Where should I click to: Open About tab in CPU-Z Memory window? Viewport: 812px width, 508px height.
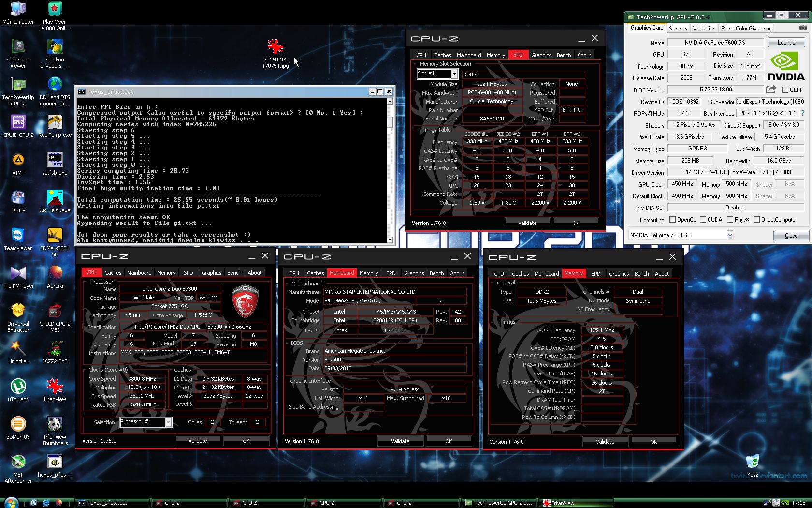tap(662, 274)
